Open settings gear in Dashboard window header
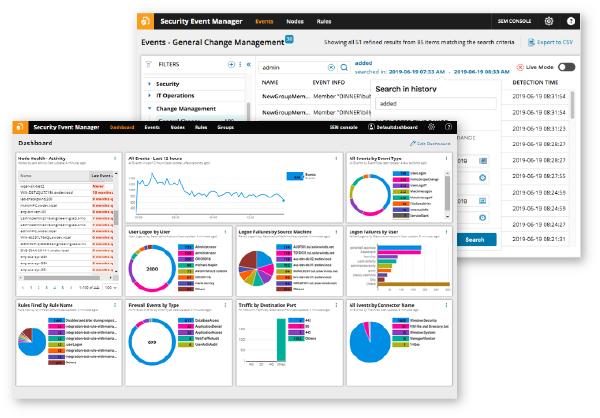Viewport: 600px width, 418px height. 431,127
